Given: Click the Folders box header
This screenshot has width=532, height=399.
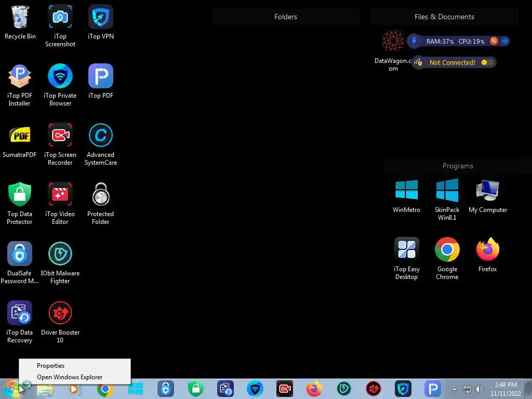Looking at the screenshot, I should [x=286, y=17].
